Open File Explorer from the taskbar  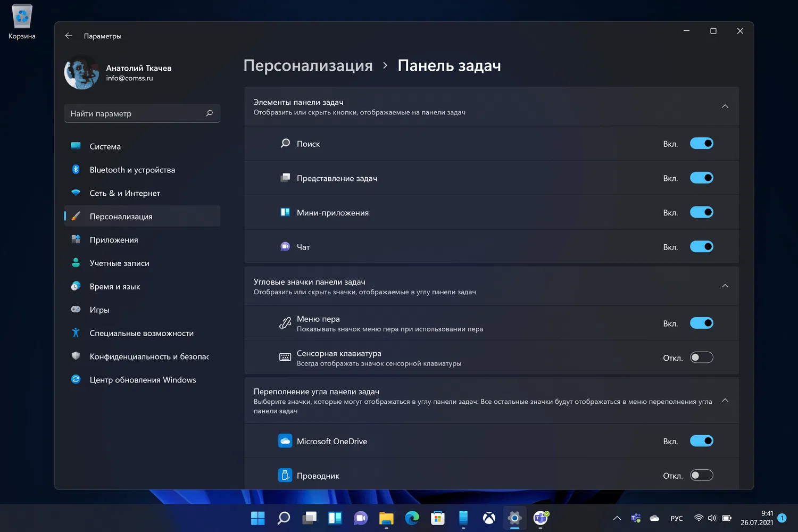coord(386,518)
